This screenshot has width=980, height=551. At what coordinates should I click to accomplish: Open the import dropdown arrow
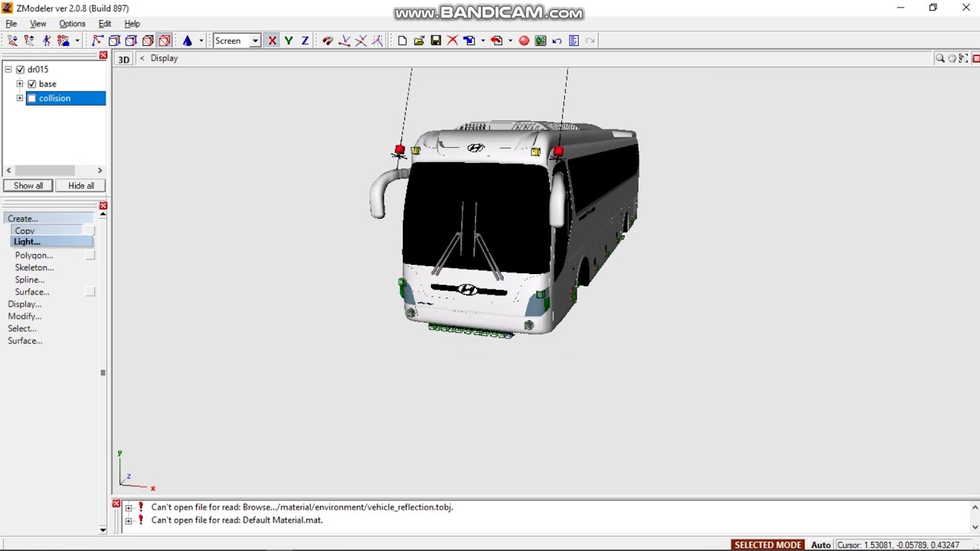[482, 41]
